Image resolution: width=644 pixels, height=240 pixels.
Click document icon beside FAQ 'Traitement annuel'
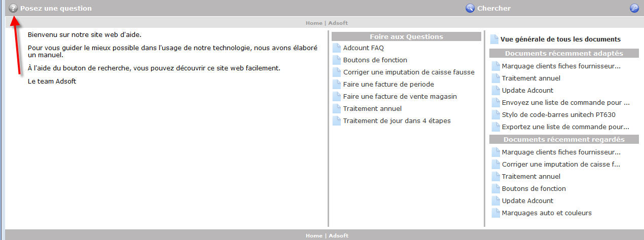coord(337,109)
